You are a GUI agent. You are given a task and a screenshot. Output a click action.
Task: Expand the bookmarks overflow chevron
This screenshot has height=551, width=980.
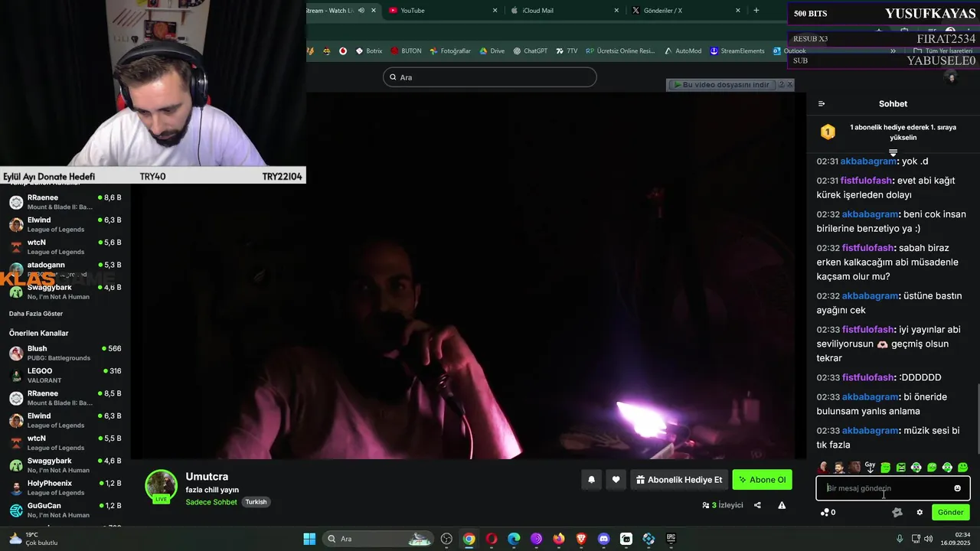coord(893,51)
